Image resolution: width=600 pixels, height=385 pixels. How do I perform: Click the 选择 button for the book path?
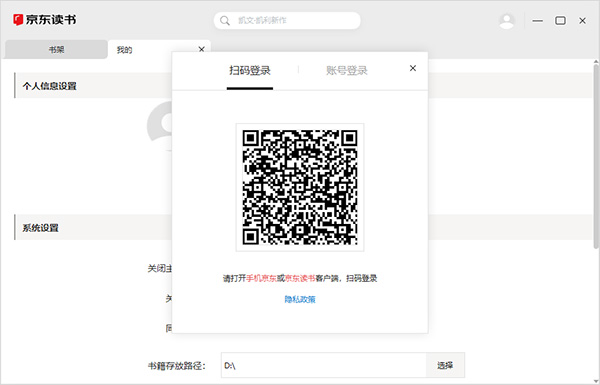(445, 365)
